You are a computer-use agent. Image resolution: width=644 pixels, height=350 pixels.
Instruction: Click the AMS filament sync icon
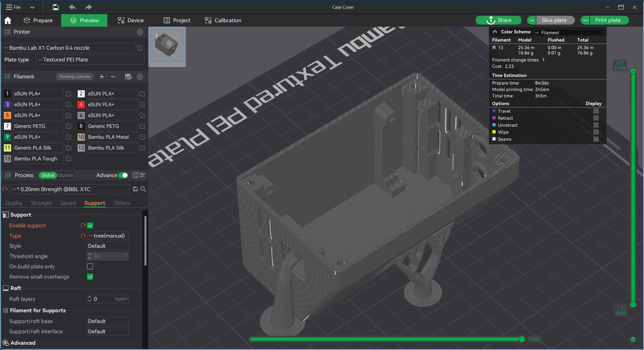click(x=128, y=77)
